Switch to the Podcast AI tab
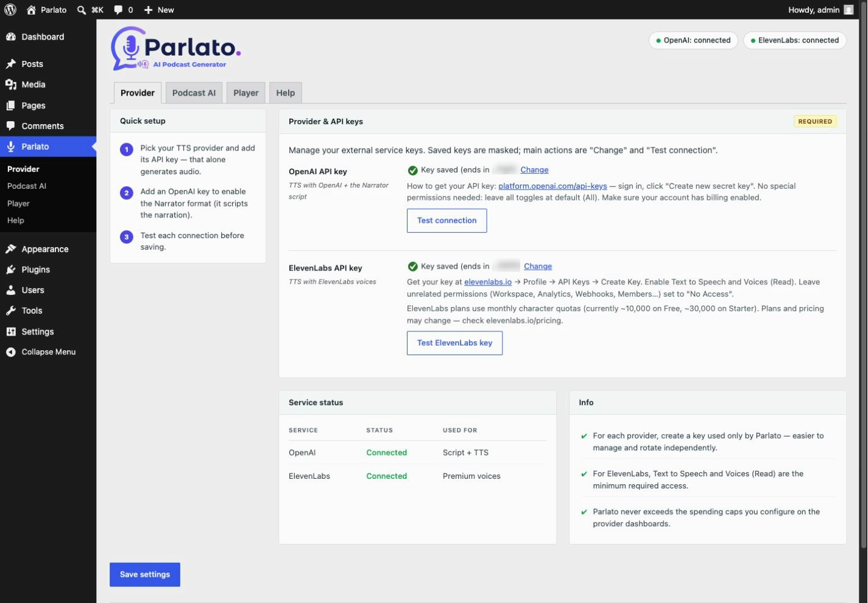Viewport: 868px width, 603px height. point(194,93)
